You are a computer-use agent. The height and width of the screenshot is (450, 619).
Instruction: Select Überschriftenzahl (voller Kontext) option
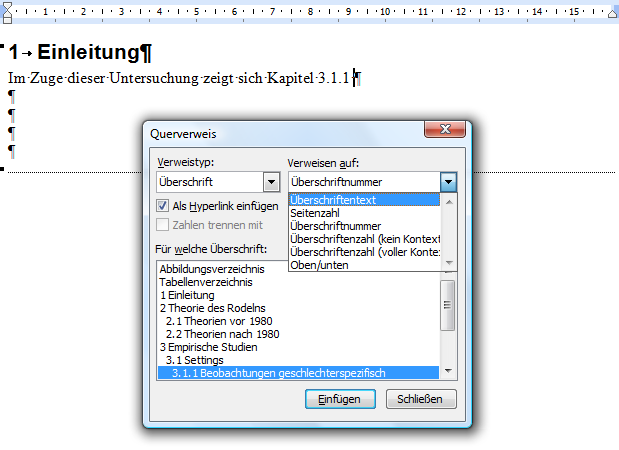pyautogui.click(x=364, y=252)
